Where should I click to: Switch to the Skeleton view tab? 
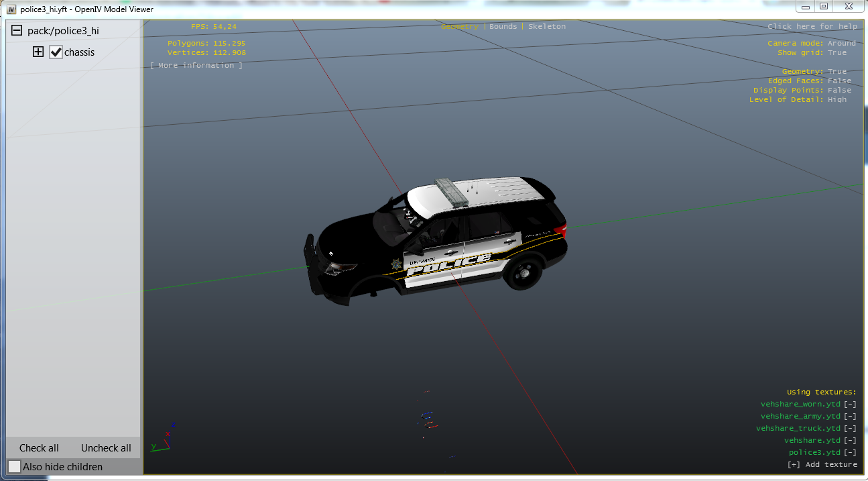(x=547, y=27)
